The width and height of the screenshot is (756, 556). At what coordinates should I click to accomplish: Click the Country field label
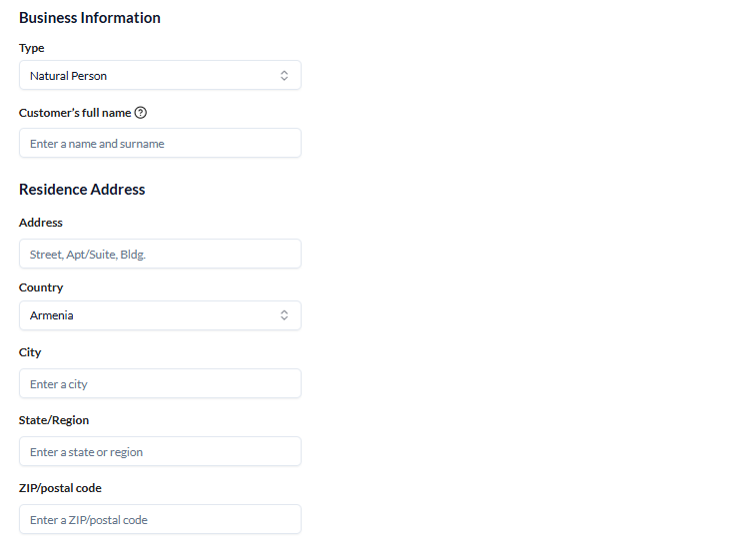pyautogui.click(x=41, y=287)
